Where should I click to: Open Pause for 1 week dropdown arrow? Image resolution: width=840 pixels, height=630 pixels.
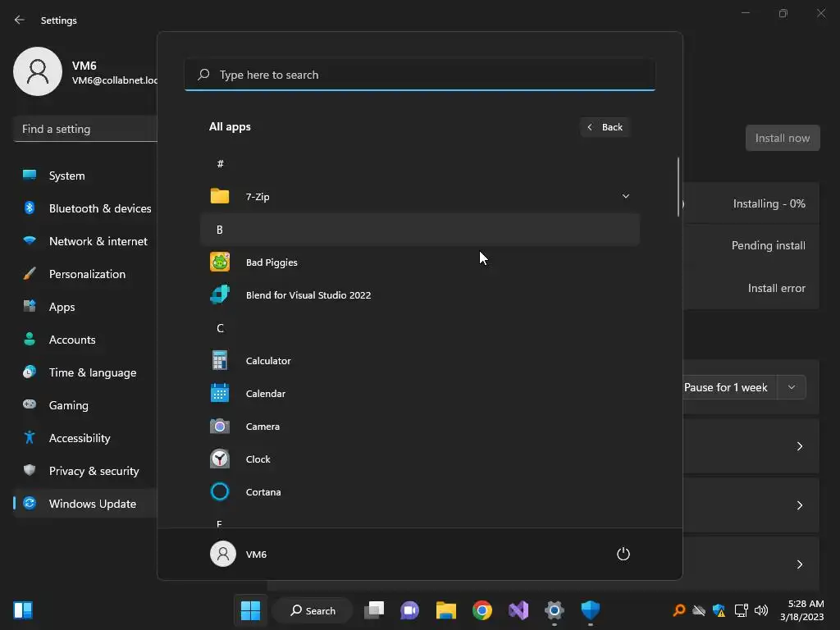coord(792,387)
